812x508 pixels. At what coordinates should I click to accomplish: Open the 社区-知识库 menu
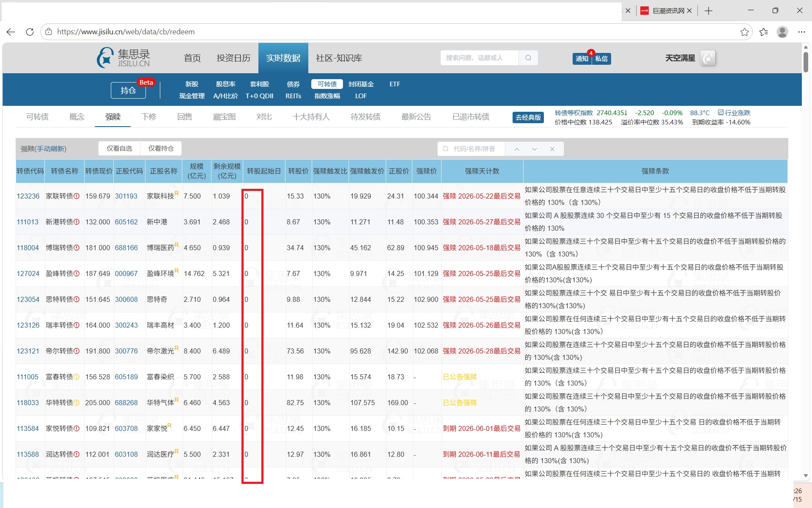339,58
